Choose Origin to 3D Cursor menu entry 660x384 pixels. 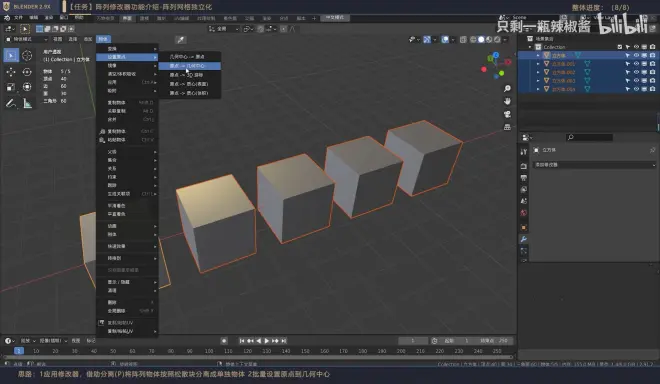(x=190, y=75)
